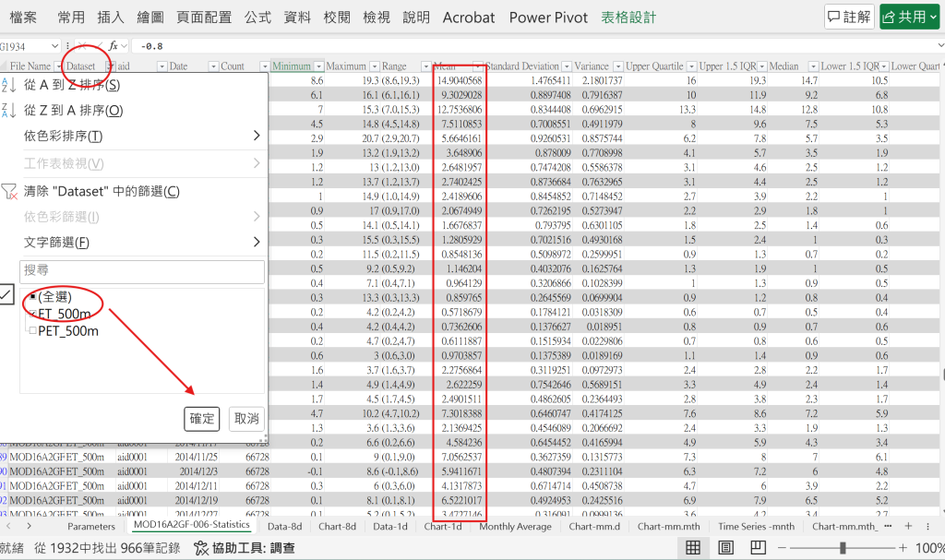The width and height of the screenshot is (945, 560).
Task: Open the aid column filter dropdown
Action: coord(161,66)
